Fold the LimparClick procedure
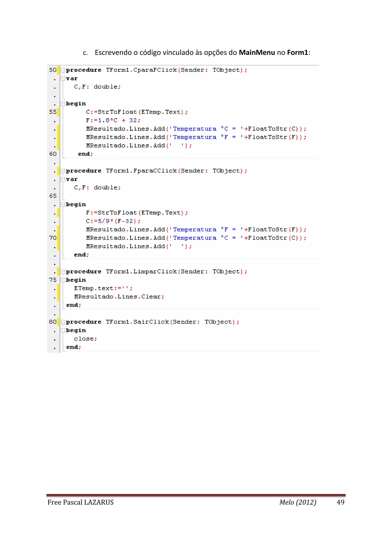 coord(63,272)
